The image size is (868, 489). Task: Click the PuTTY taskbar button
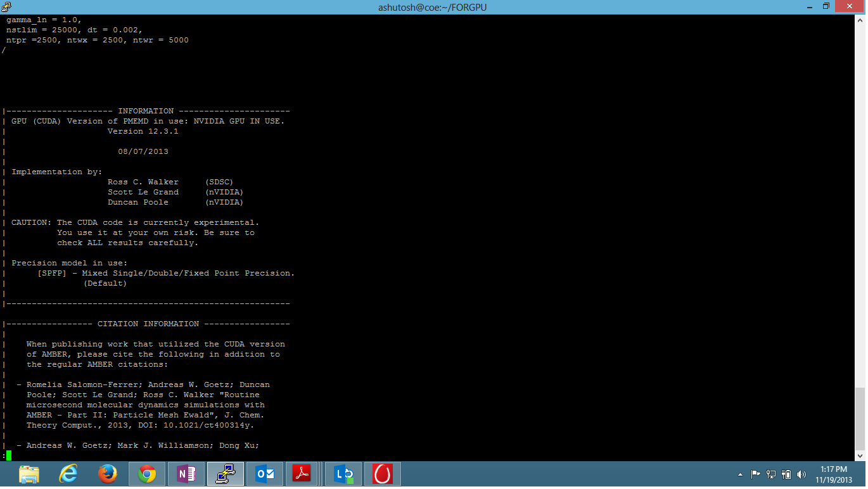tap(226, 474)
